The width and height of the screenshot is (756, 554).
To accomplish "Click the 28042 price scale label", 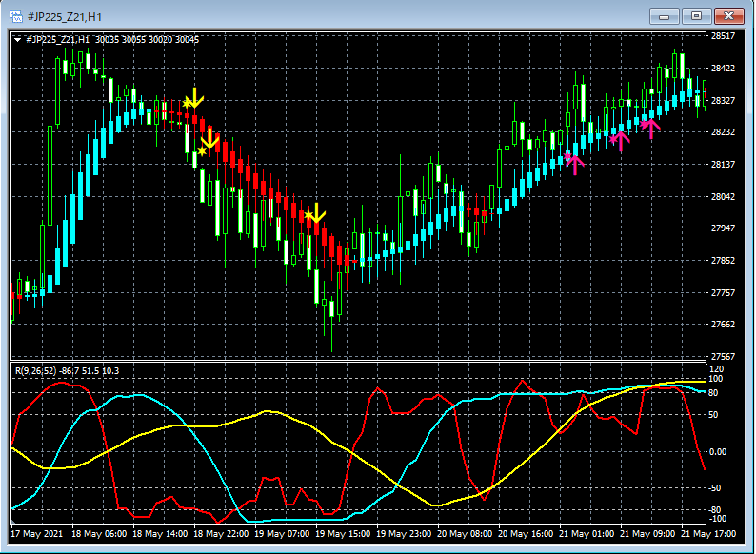I will [723, 196].
